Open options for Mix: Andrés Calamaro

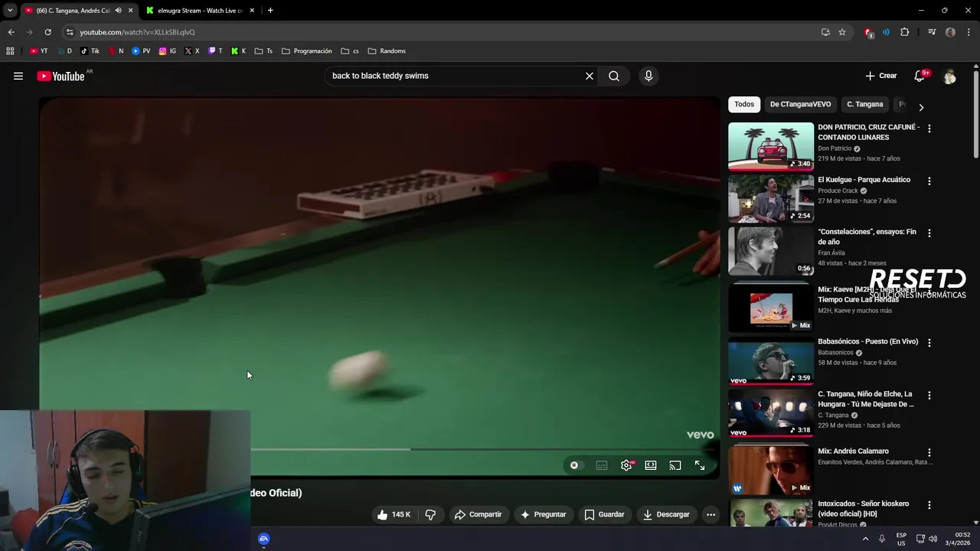pyautogui.click(x=929, y=453)
